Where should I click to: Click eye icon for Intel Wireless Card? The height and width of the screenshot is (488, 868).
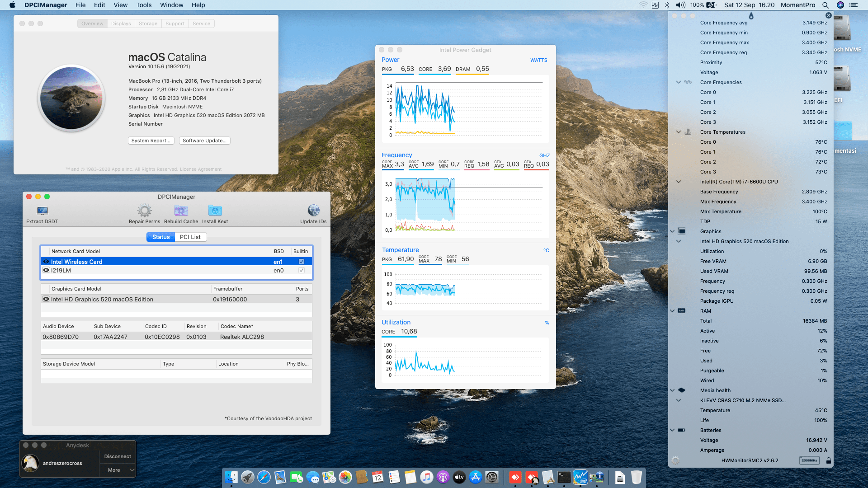pyautogui.click(x=46, y=262)
